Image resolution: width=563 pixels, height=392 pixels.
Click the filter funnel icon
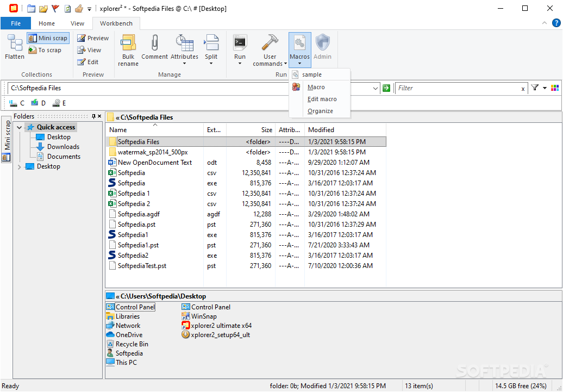point(535,88)
